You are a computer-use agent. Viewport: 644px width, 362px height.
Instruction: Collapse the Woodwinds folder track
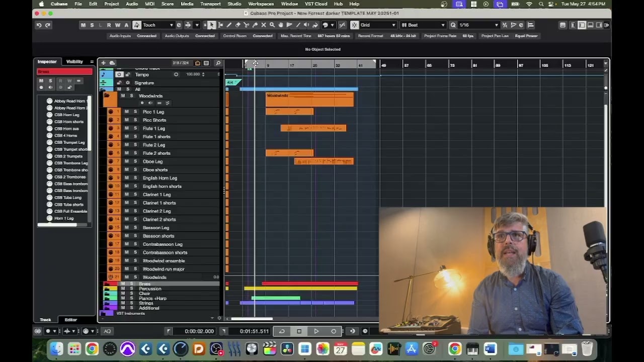[x=107, y=96]
